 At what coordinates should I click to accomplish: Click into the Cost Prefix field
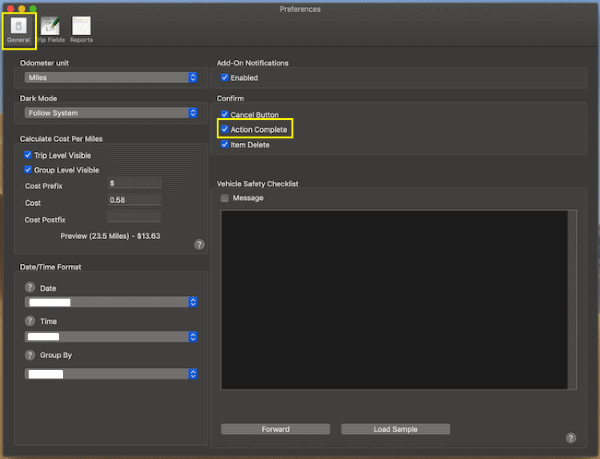click(134, 184)
